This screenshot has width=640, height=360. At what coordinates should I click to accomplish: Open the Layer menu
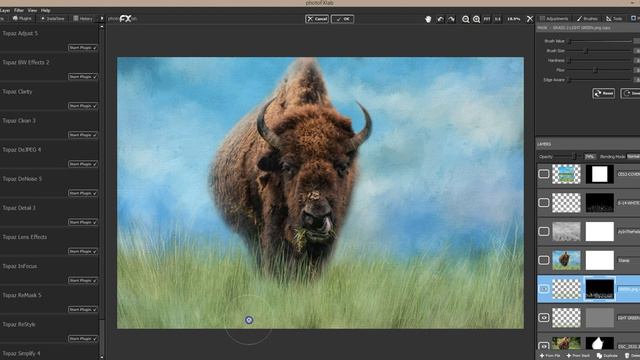tap(5, 10)
